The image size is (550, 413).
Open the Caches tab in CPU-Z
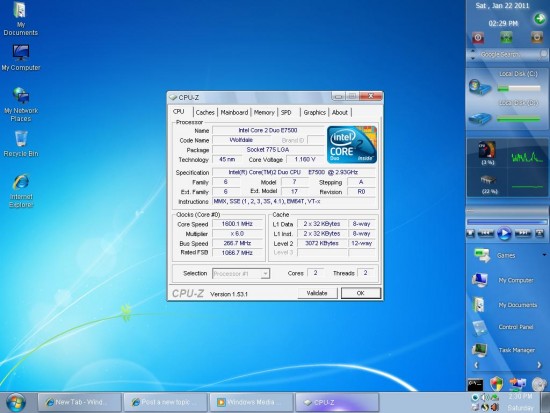[205, 113]
